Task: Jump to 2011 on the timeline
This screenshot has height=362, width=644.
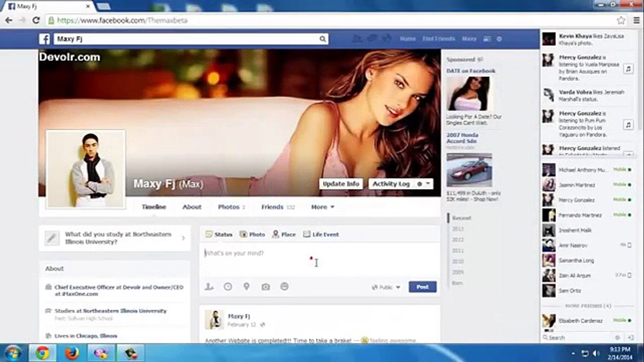Action: [458, 250]
